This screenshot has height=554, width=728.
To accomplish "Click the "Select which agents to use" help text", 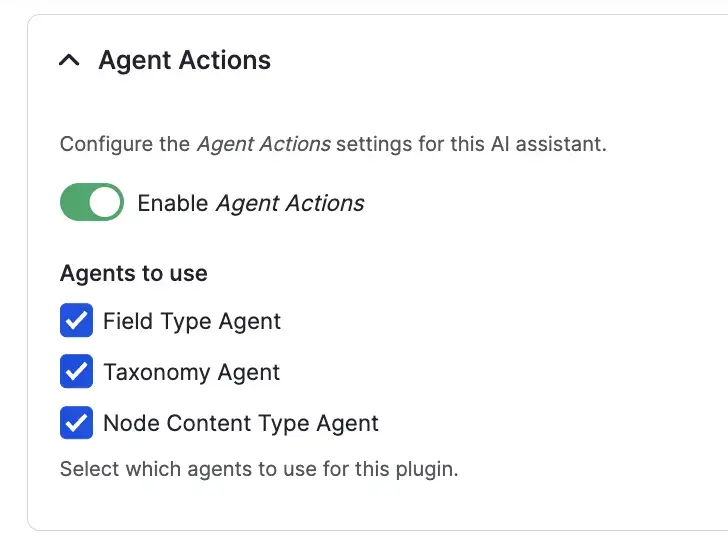I will click(x=259, y=469).
